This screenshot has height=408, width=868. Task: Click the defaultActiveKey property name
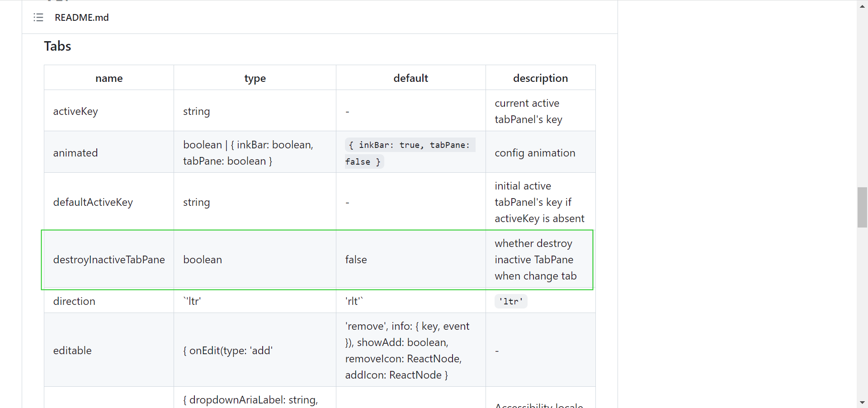tap(93, 202)
